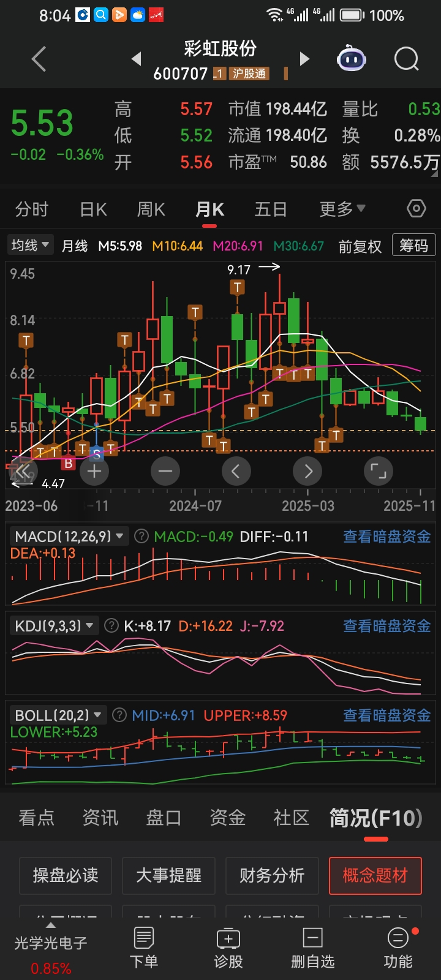Viewport: 441px width, 980px height.
Task: Go to next stock with right triangle
Action: click(304, 59)
